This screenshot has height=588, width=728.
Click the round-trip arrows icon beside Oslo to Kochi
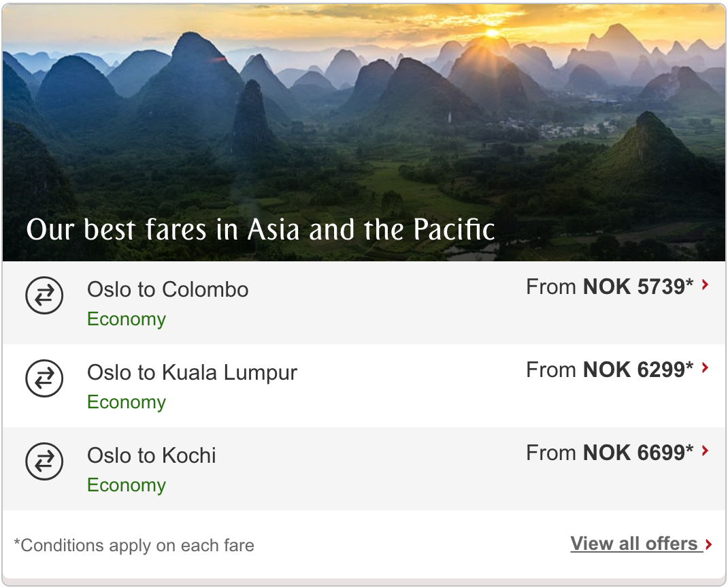[x=44, y=461]
